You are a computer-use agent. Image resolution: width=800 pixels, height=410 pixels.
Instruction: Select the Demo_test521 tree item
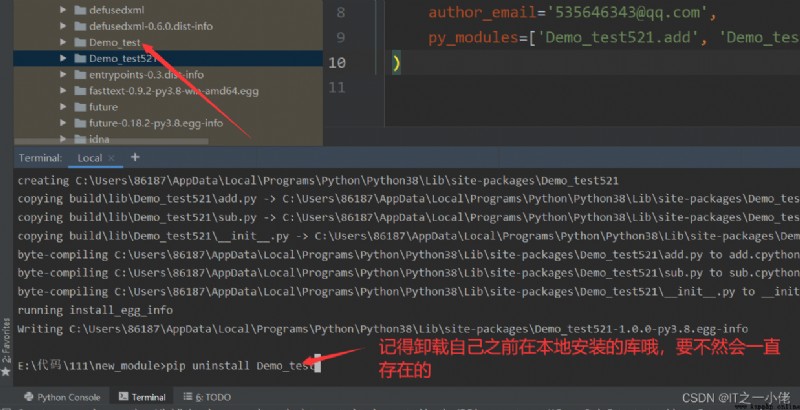pos(168,58)
